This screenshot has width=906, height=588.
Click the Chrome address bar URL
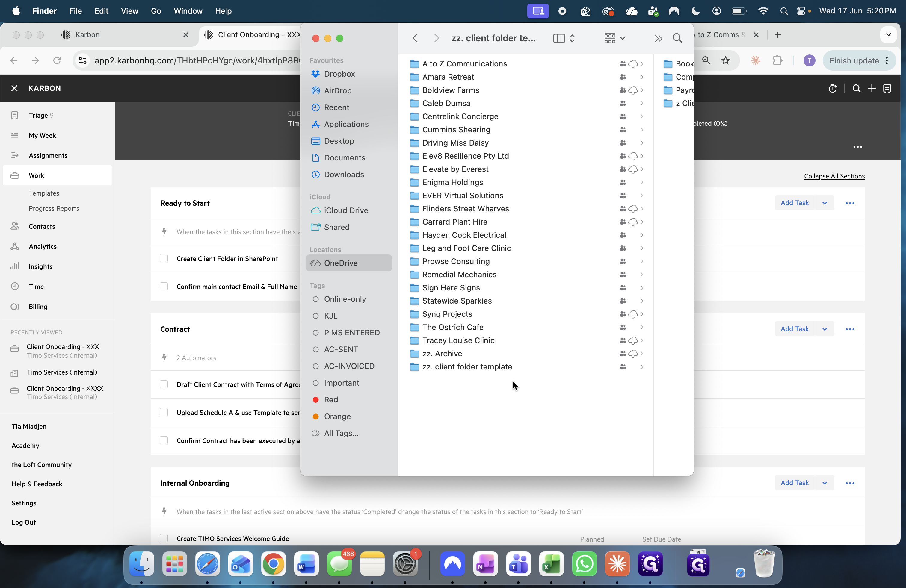[x=197, y=60]
